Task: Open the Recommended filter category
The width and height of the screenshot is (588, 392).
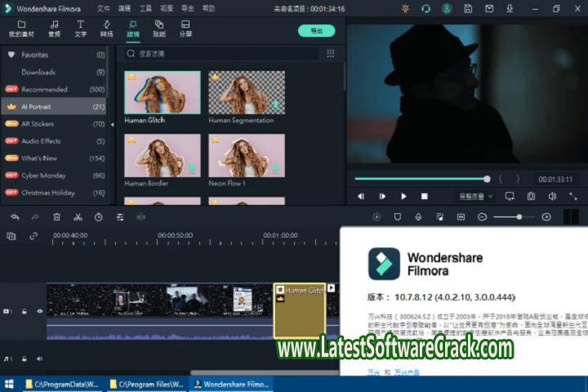Action: click(55, 89)
